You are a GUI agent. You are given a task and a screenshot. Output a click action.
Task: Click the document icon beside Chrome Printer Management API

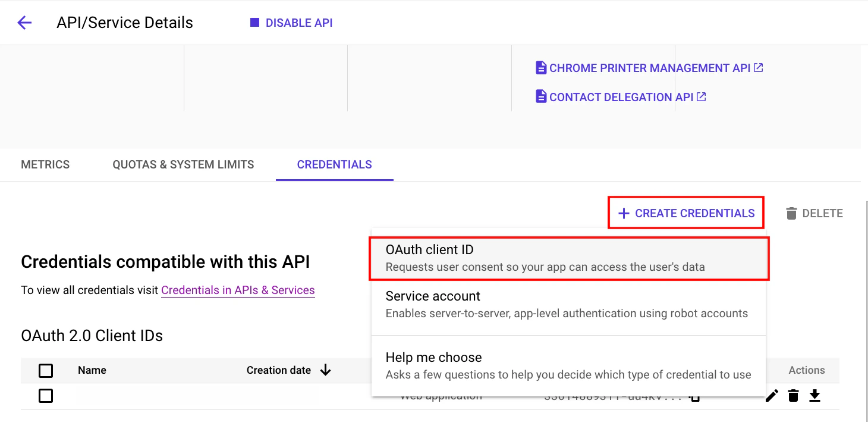click(x=540, y=67)
